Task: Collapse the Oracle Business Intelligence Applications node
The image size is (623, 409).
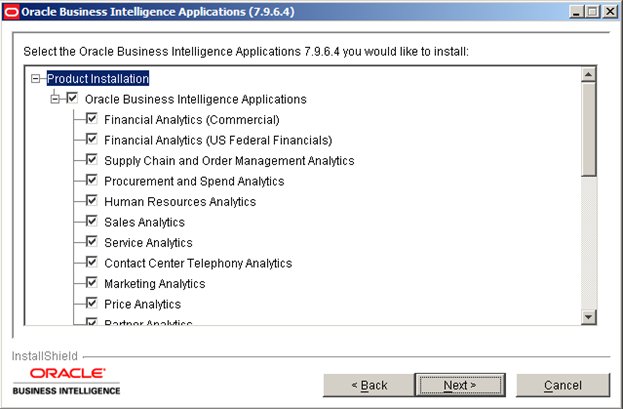Action: tap(55, 99)
